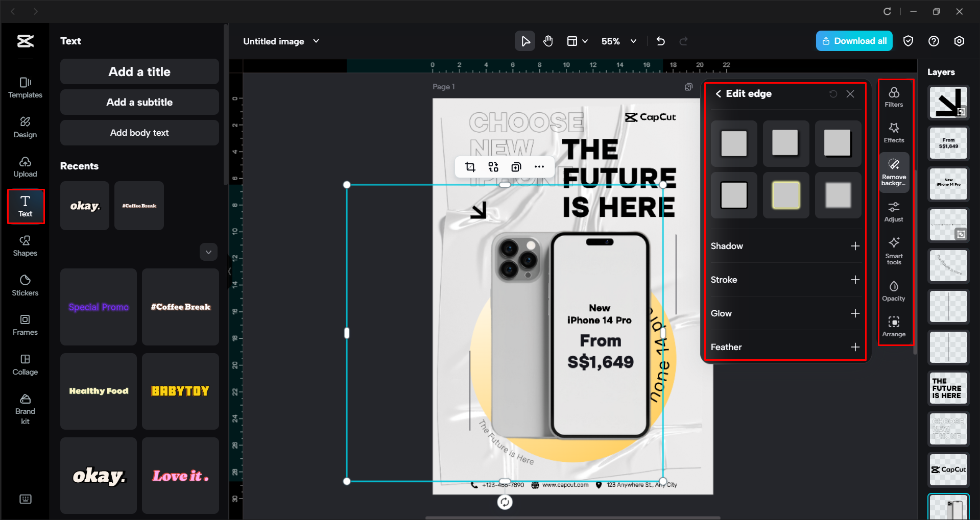Image resolution: width=980 pixels, height=520 pixels.
Task: Click the Add a title button
Action: tap(139, 71)
